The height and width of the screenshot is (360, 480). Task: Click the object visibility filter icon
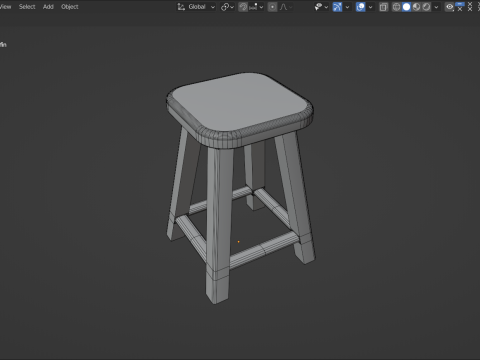pyautogui.click(x=318, y=7)
